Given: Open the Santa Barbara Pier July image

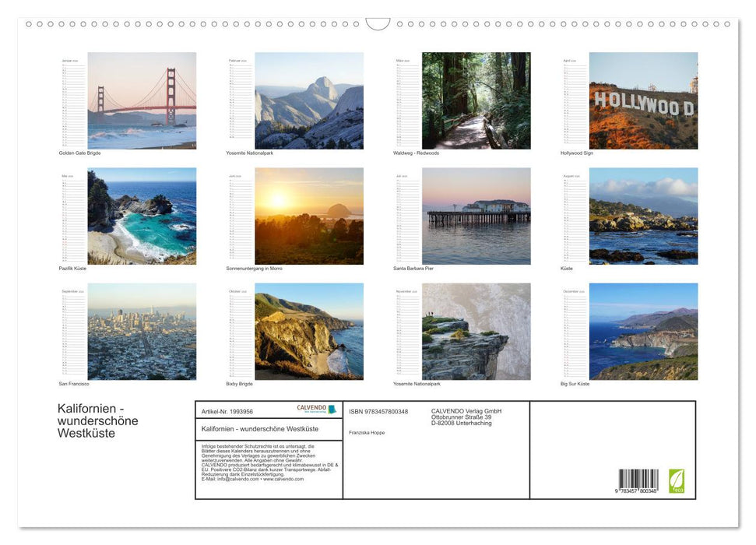Looking at the screenshot, I should point(476,215).
